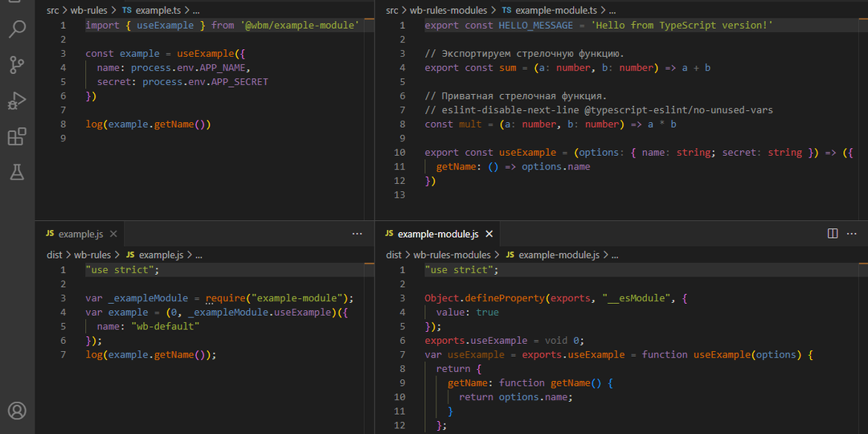Click 'HELLO_MESSAGE' constant in example-module.ts
Image resolution: width=868 pixels, height=434 pixels.
[536, 25]
